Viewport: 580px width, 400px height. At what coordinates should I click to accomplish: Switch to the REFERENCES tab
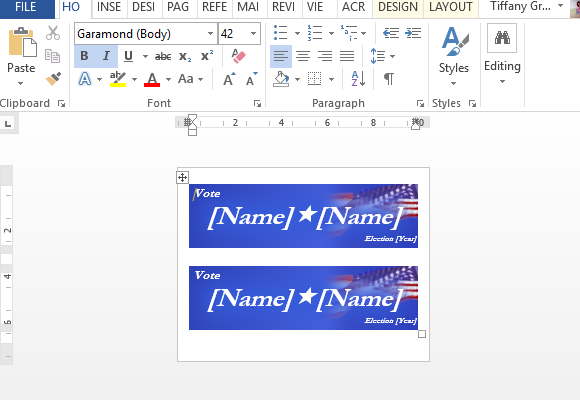[x=215, y=7]
